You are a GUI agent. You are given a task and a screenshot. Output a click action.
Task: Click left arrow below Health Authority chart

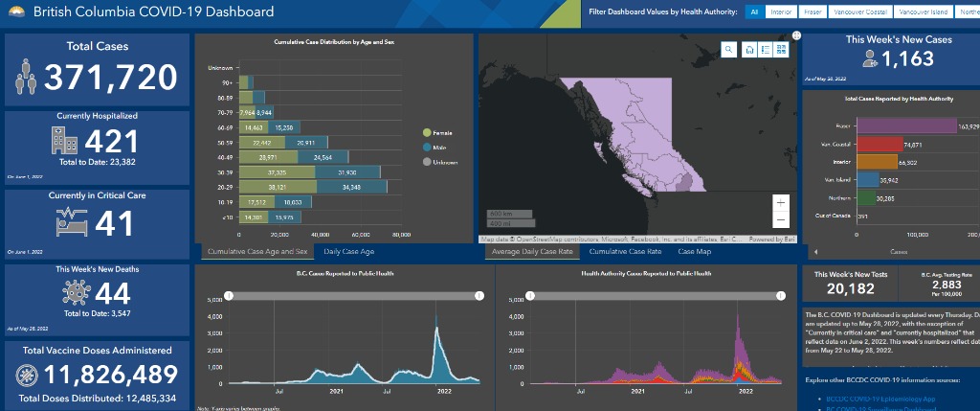point(815,252)
